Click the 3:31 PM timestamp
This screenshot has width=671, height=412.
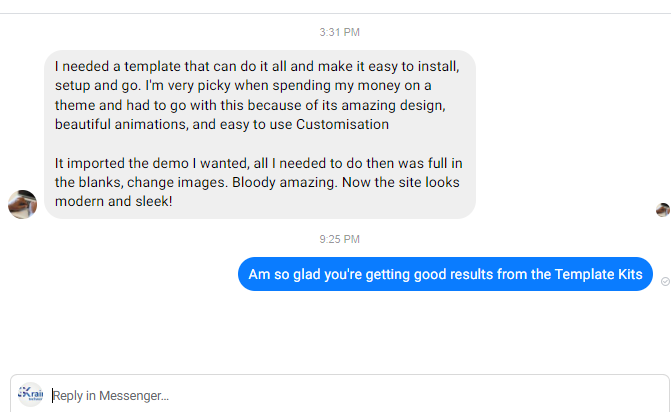pyautogui.click(x=339, y=33)
